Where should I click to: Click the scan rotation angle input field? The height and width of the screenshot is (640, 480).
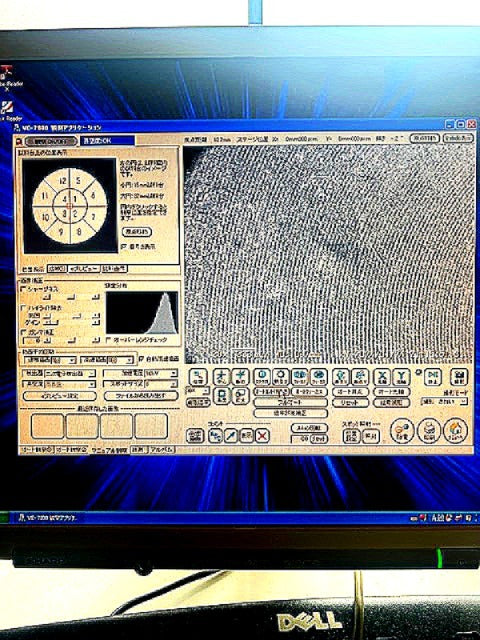tap(300, 439)
